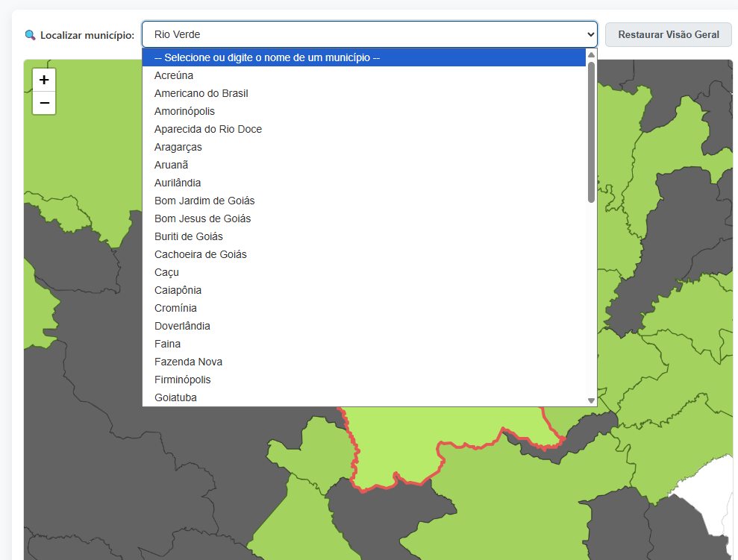Select the placeholder 'Selecione ou digite' option
The image size is (738, 560).
[364, 57]
